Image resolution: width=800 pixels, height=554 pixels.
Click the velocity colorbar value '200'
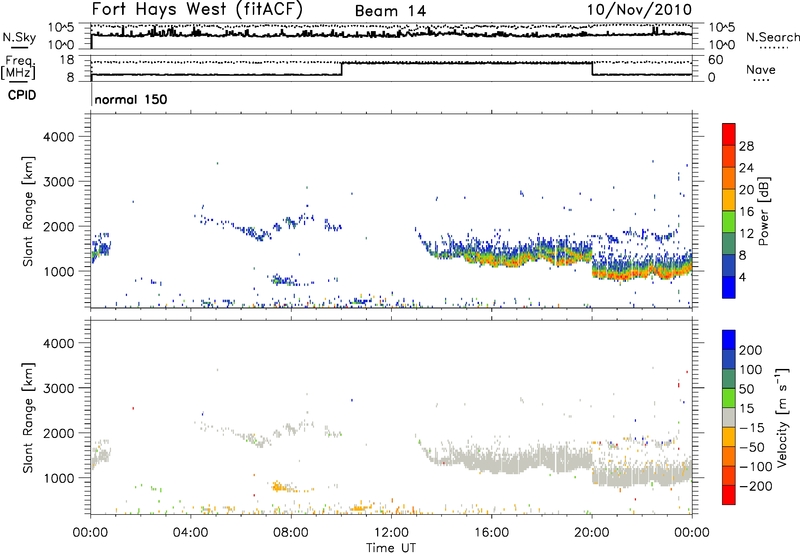coord(751,350)
